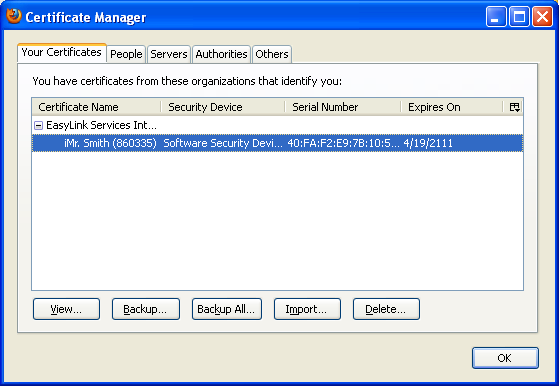559x386 pixels.
Task: Sort by Serial Number column header
Action: 343,107
